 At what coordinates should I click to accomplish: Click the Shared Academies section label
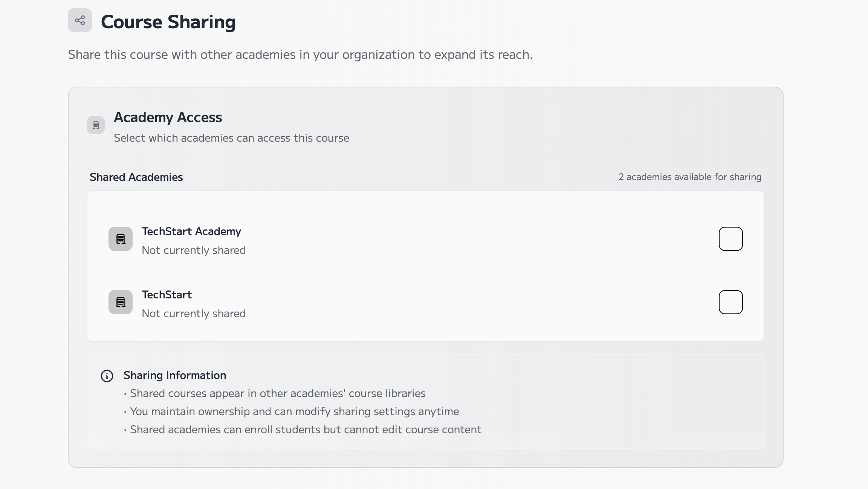click(x=136, y=177)
